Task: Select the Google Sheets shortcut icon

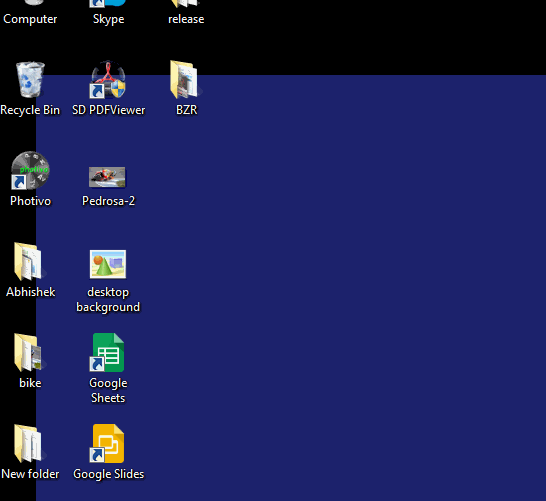Action: 108,352
